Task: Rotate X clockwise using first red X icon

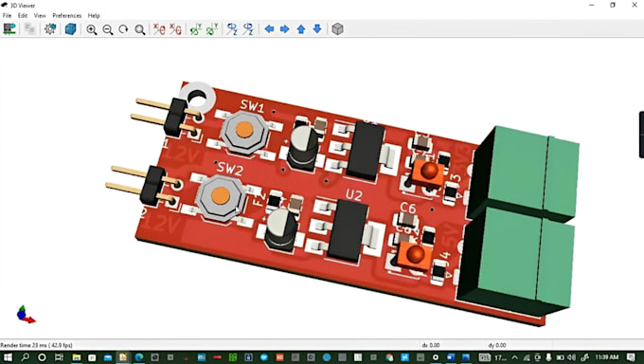Action: pyautogui.click(x=159, y=29)
